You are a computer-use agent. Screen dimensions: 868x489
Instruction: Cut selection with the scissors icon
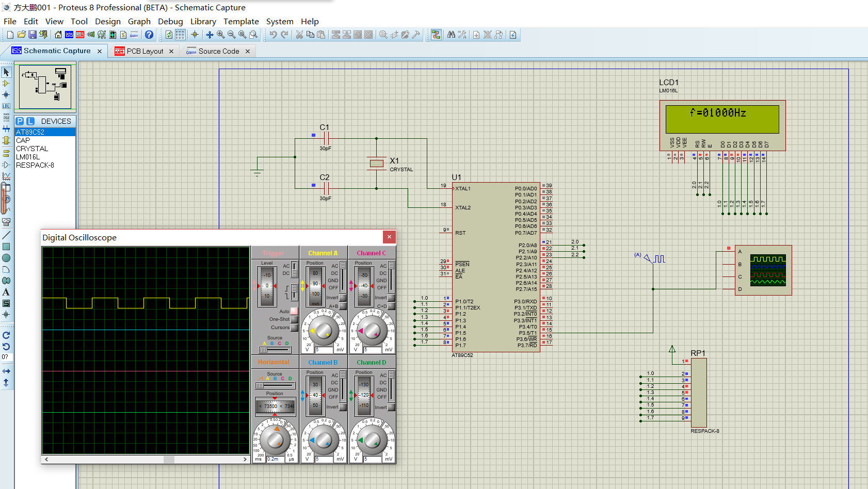(x=299, y=35)
